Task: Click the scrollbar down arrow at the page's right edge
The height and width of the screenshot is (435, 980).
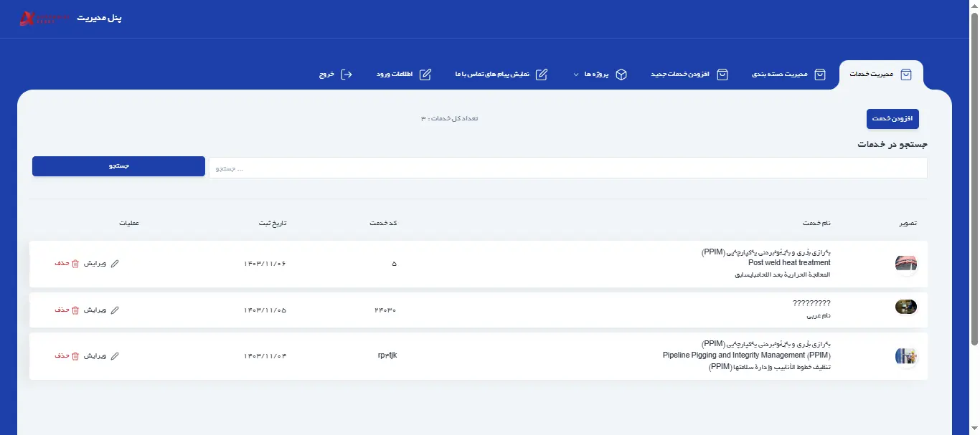Action: pos(974,429)
